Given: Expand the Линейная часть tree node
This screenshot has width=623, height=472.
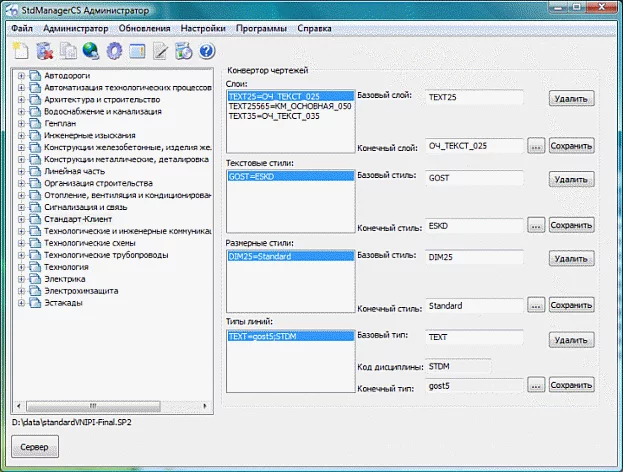Looking at the screenshot, I should [21, 171].
